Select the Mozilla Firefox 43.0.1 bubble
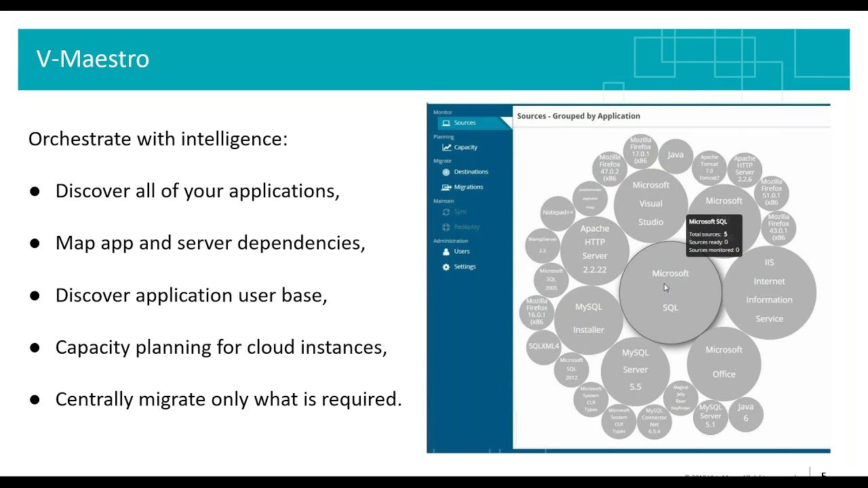Screen dimensions: 868x488 778,228
